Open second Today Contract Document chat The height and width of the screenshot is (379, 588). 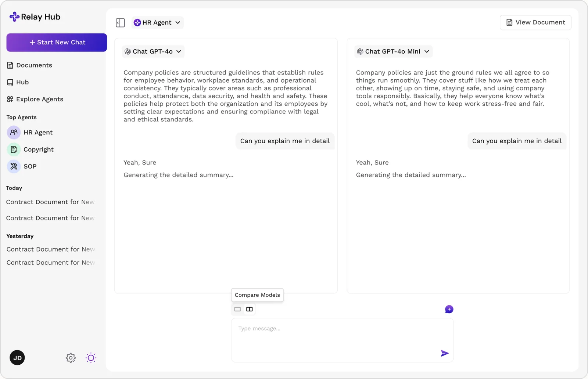pyautogui.click(x=50, y=218)
